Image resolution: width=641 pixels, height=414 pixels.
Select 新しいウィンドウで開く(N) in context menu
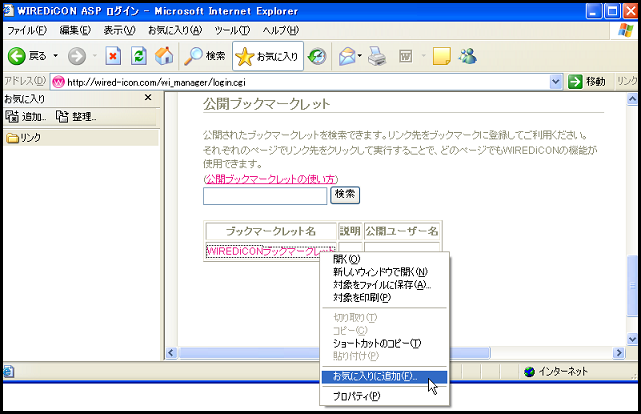click(x=384, y=272)
